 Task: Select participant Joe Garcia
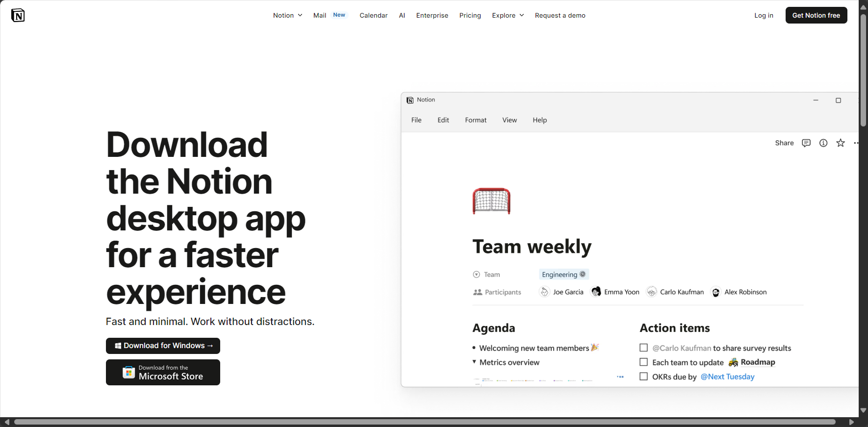(x=562, y=292)
